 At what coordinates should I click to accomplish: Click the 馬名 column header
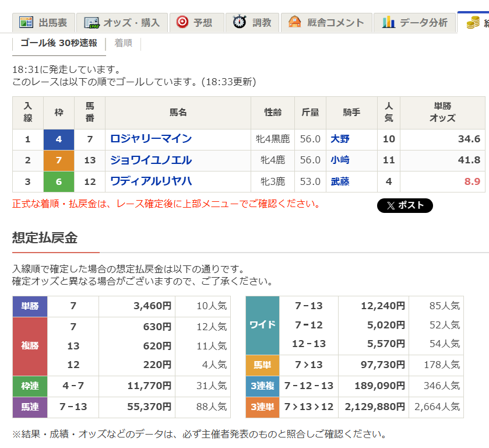pos(178,113)
